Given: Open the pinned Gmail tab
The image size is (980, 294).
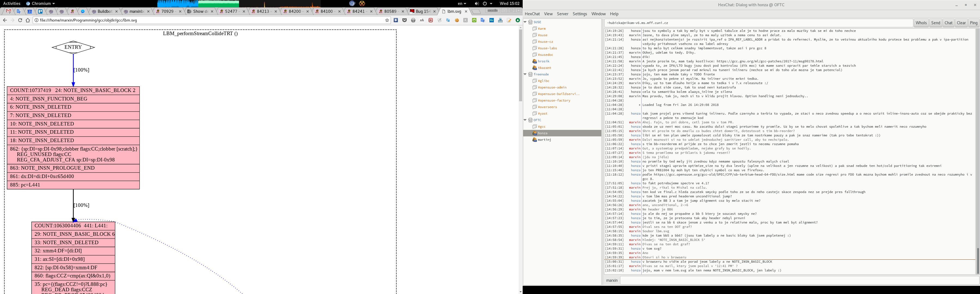Looking at the screenshot, I should click(8, 11).
